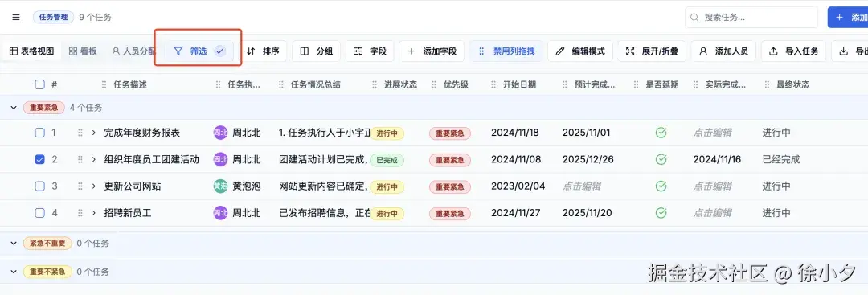Check the box for task row 4
This screenshot has width=868, height=295.
coord(40,212)
